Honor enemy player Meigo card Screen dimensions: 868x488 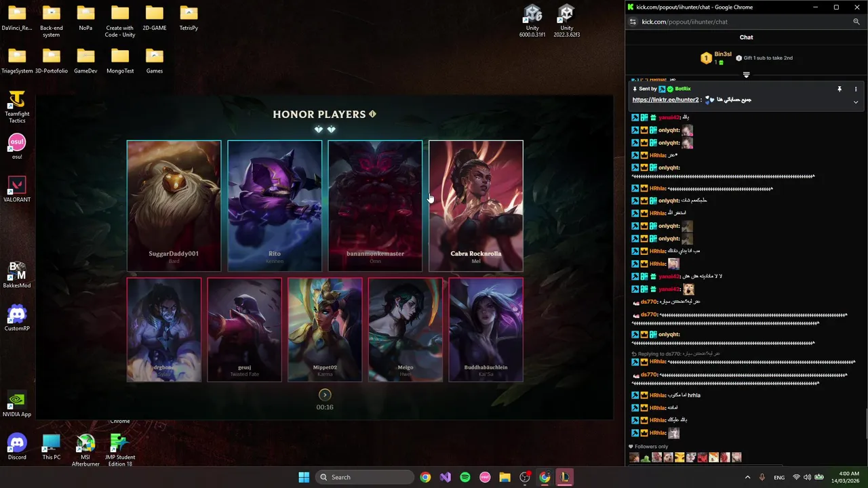[x=406, y=330]
